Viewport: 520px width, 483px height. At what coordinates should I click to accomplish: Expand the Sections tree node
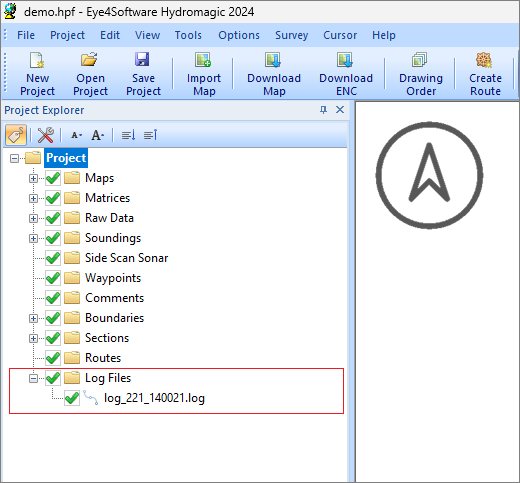[33, 339]
